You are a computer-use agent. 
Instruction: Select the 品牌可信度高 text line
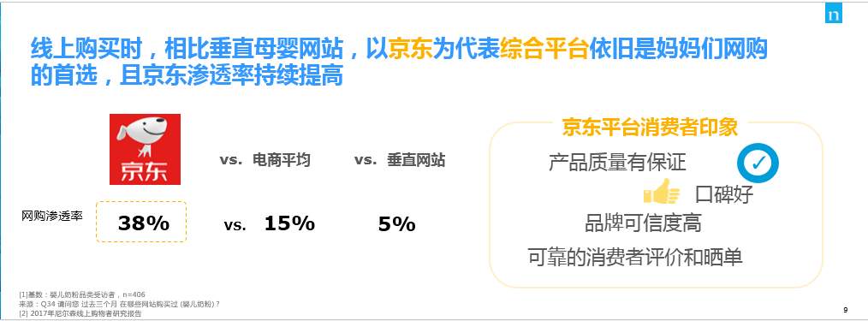(643, 224)
